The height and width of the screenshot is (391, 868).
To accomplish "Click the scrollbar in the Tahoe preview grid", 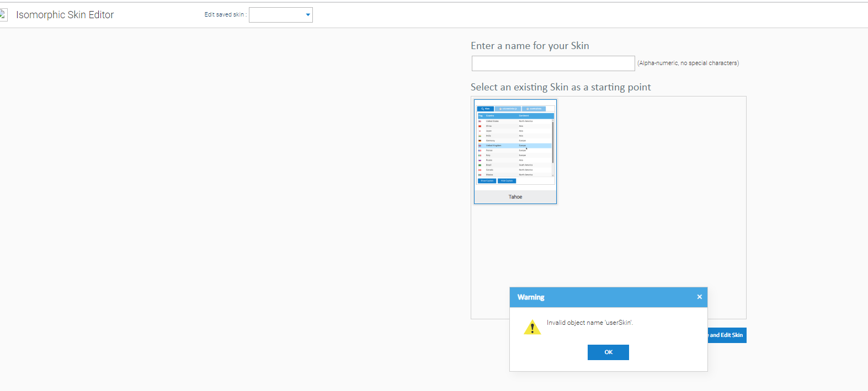I will pos(552,142).
